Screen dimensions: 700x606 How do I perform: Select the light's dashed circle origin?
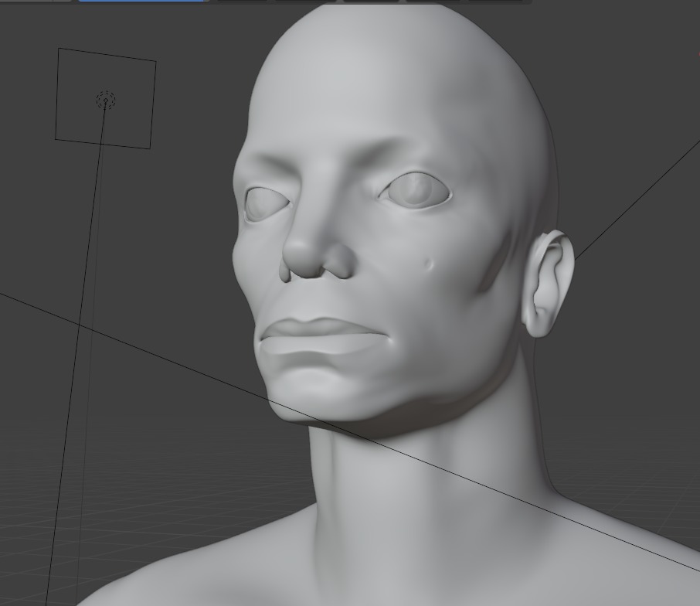pyautogui.click(x=106, y=100)
